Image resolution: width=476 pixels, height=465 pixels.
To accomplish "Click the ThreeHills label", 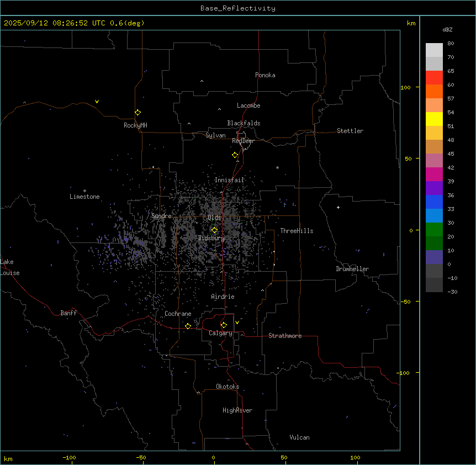I will (297, 231).
